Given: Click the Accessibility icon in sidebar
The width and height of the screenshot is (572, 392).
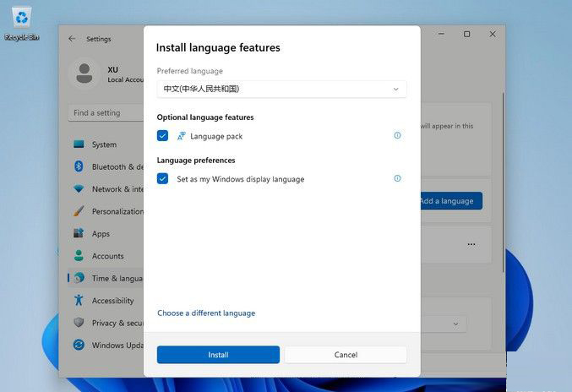Looking at the screenshot, I should (x=79, y=300).
